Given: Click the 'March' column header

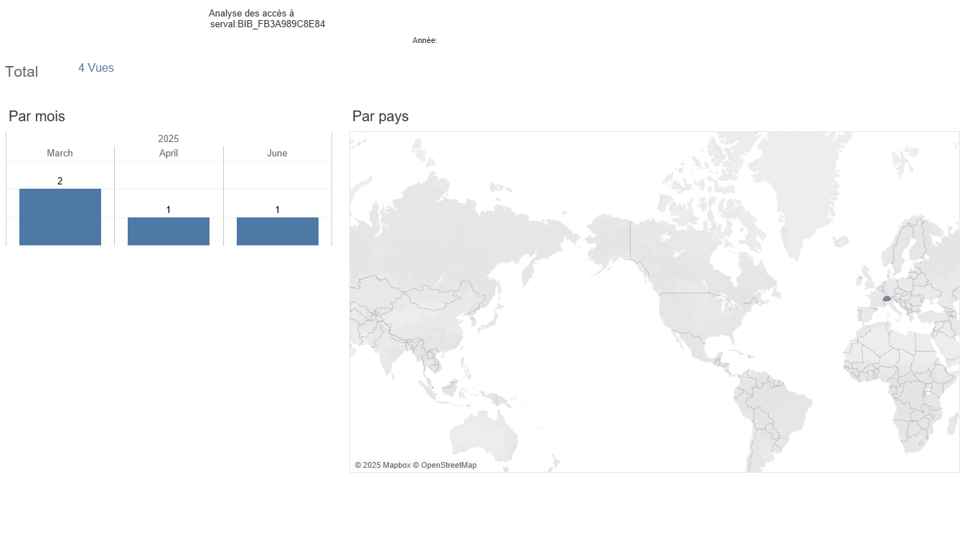Looking at the screenshot, I should pyautogui.click(x=60, y=153).
